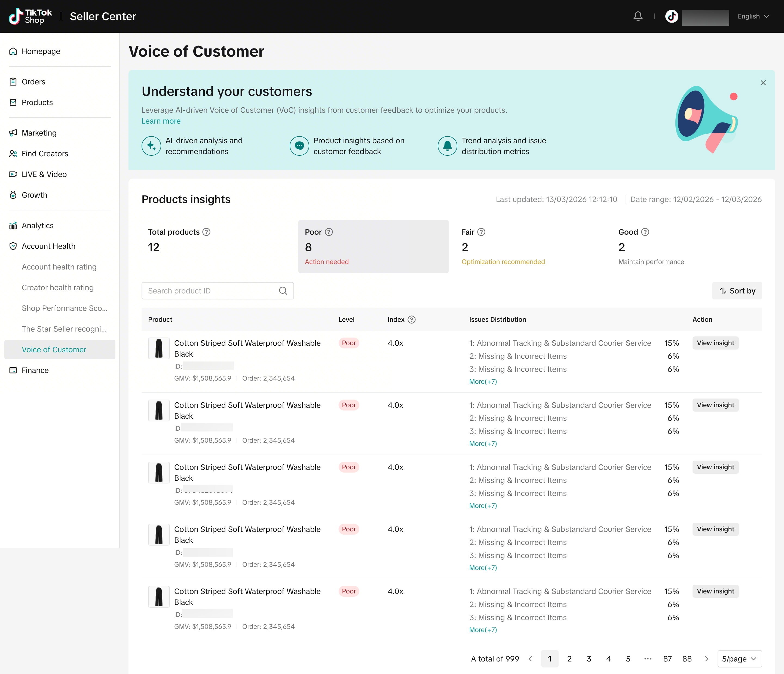This screenshot has width=784, height=674.
Task: Click the TikTok Shop logo
Action: (x=30, y=16)
